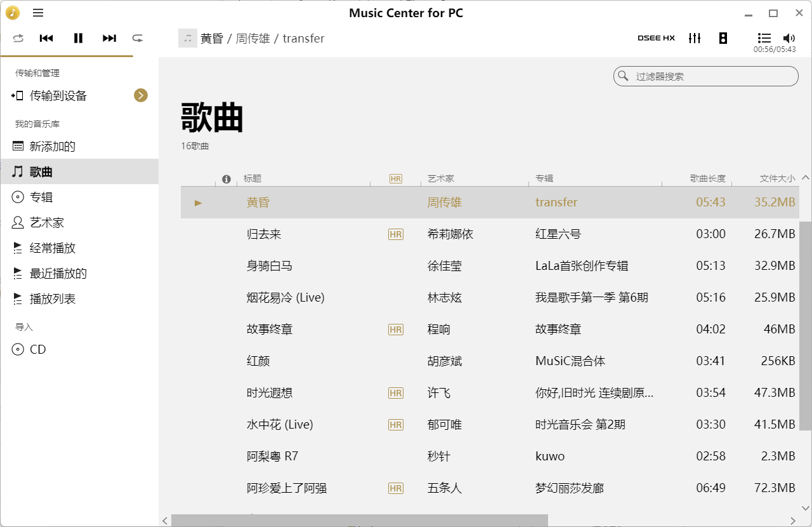Pause the current song
The width and height of the screenshot is (812, 527).
point(78,38)
